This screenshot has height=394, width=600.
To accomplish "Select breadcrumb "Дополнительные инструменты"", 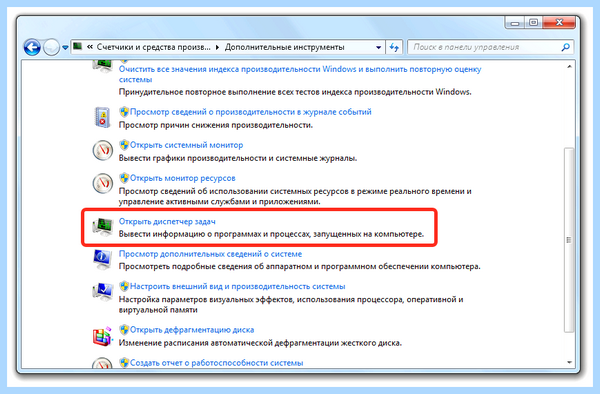I will 284,47.
